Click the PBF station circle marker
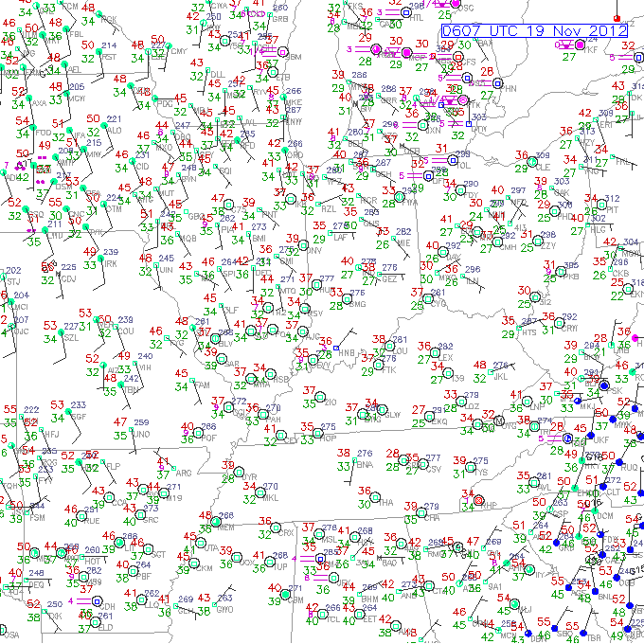 click(134, 571)
